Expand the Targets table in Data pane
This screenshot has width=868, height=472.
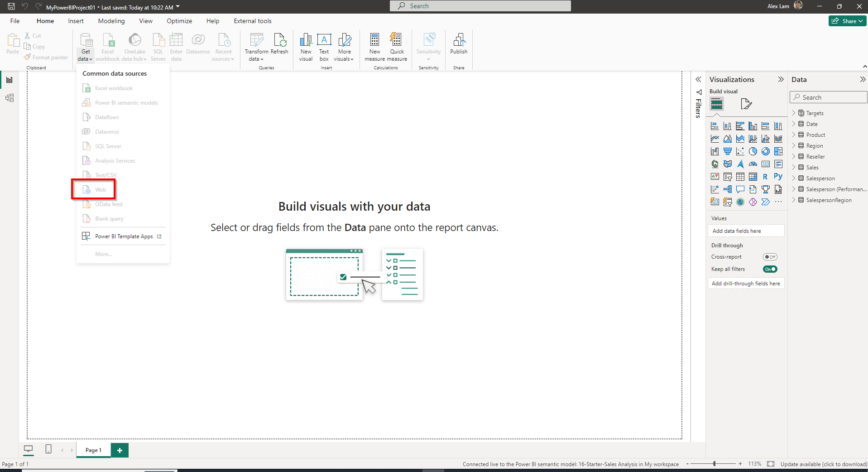(x=794, y=113)
